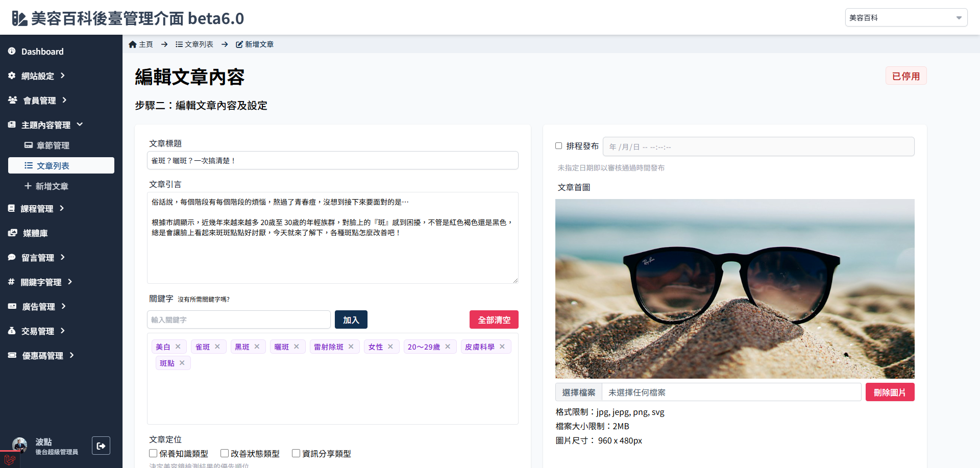Click the schedule date-time field
This screenshot has width=980, height=468.
tap(758, 146)
